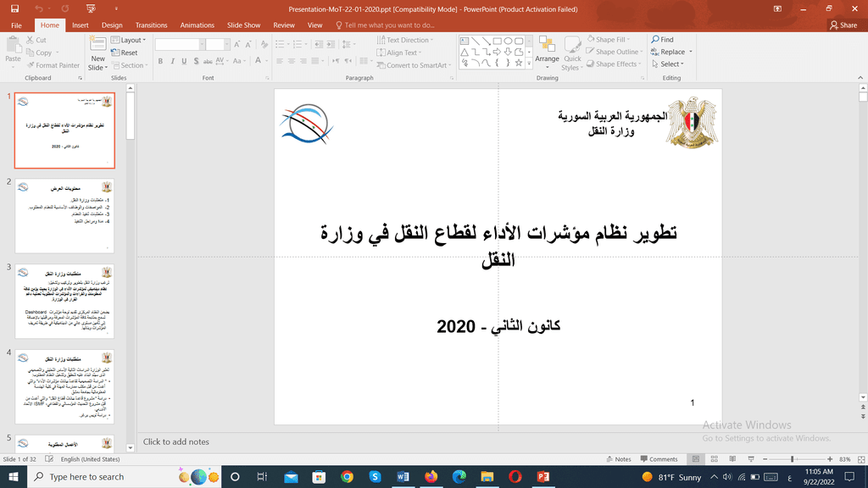Select slide 4 thumbnail
Image resolution: width=868 pixels, height=488 pixels.
64,386
